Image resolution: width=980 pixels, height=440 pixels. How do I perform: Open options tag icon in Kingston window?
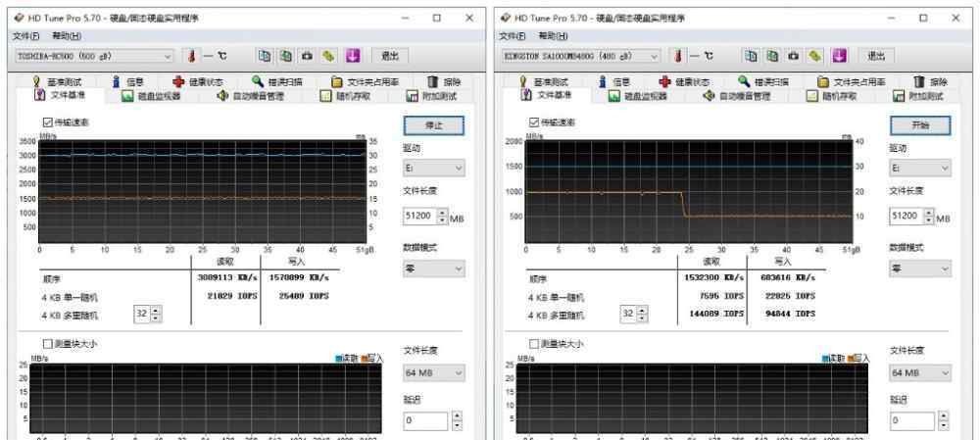[x=815, y=56]
